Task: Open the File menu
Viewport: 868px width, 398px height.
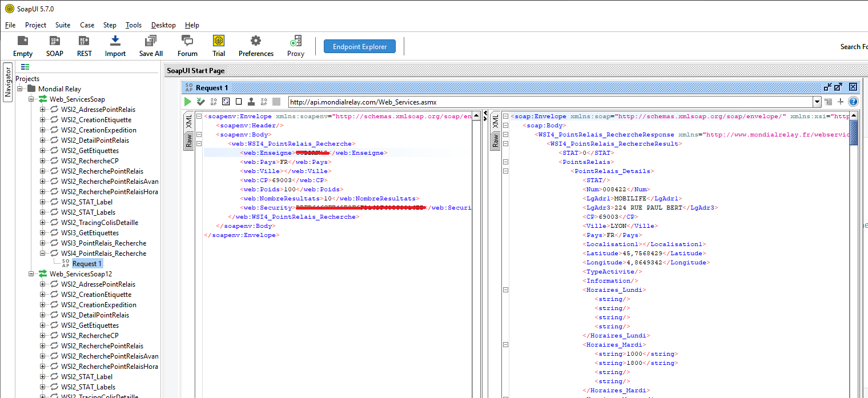Action: tap(10, 25)
